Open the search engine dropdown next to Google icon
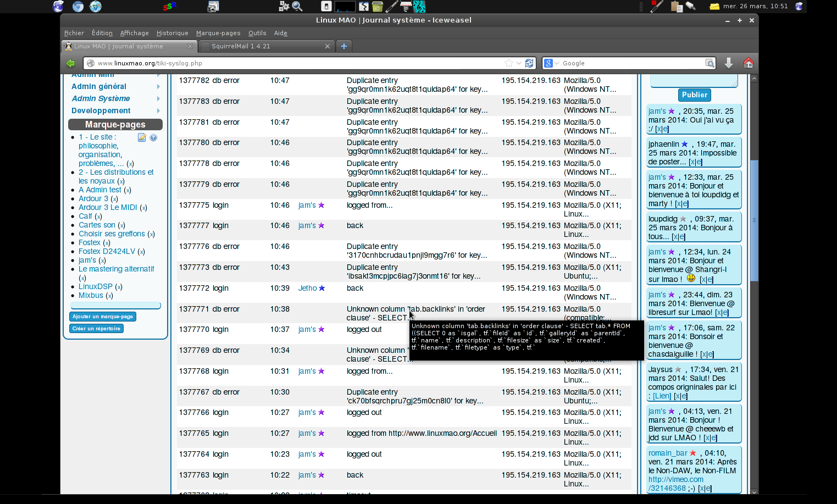 tap(557, 63)
